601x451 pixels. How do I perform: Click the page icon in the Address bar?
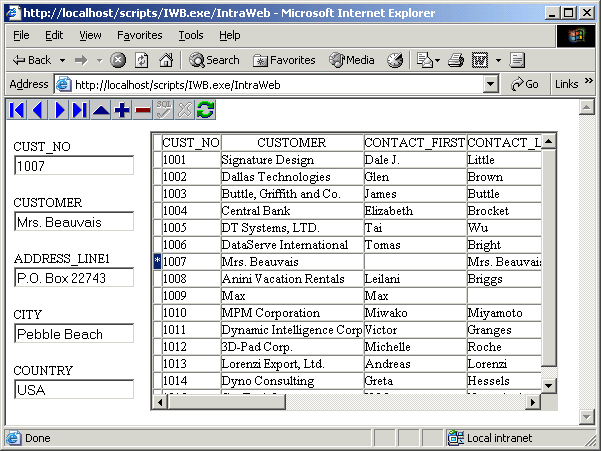point(63,84)
